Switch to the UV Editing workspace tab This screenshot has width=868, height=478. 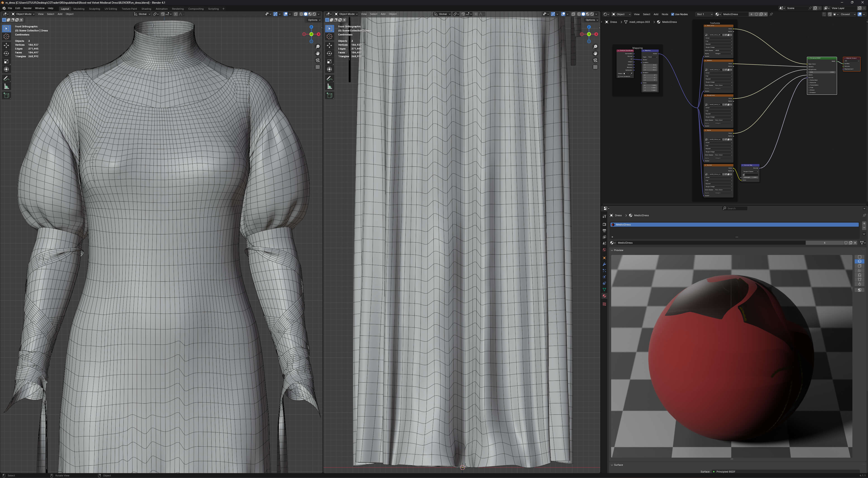[111, 9]
